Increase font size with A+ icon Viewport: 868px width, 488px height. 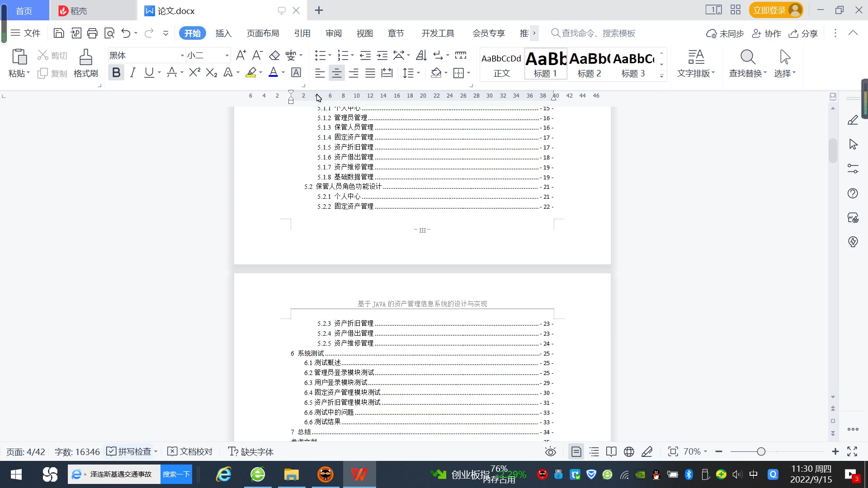click(x=241, y=55)
